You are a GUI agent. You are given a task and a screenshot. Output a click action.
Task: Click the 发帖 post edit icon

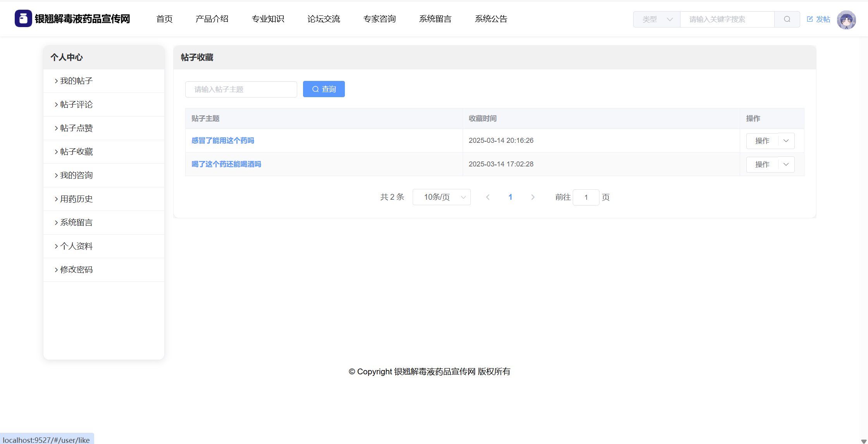[x=810, y=19]
